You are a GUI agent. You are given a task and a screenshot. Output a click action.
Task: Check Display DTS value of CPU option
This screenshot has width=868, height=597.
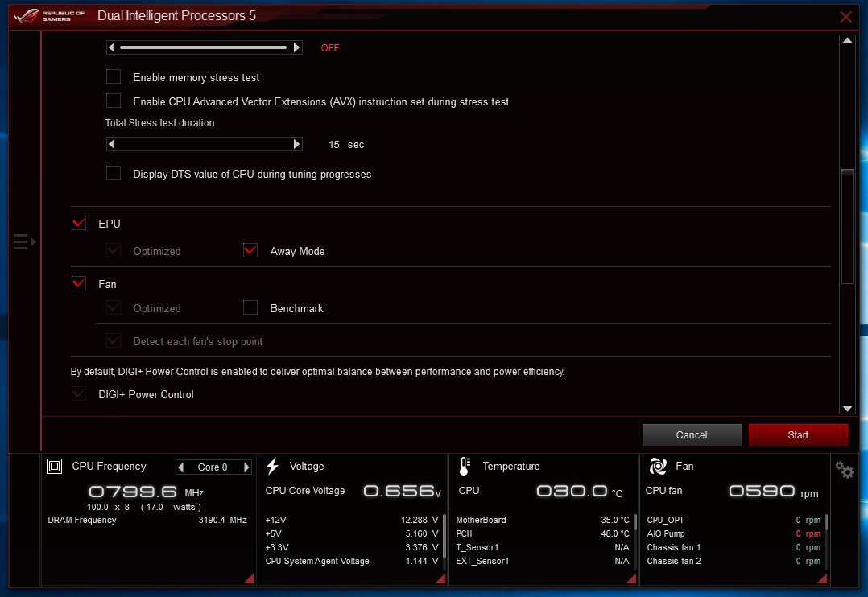coord(114,173)
